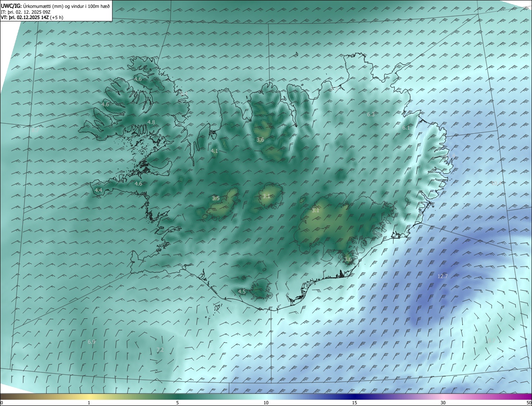
Task: Click the 5 tick label on the color scale
Action: [x=177, y=403]
